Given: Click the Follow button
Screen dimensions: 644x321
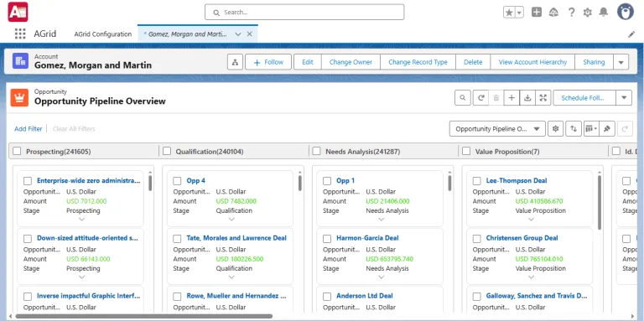Looking at the screenshot, I should pyautogui.click(x=268, y=62).
